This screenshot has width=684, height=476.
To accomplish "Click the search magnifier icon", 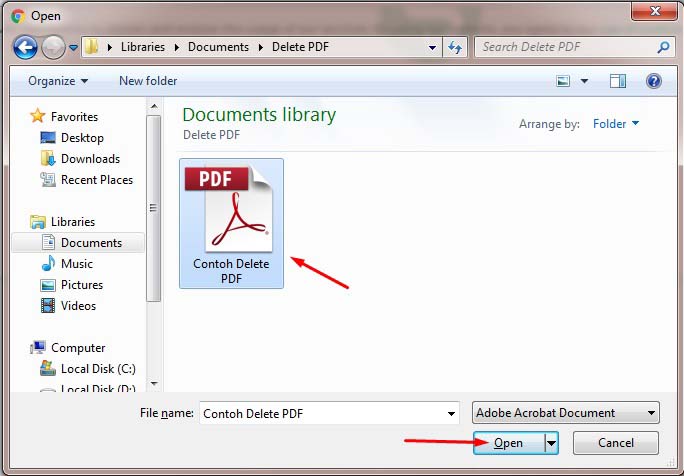I will 663,47.
